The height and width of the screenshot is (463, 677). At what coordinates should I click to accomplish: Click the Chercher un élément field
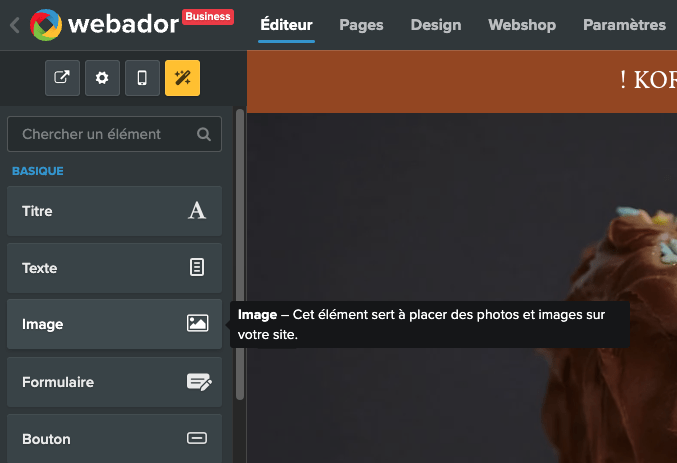pyautogui.click(x=105, y=134)
